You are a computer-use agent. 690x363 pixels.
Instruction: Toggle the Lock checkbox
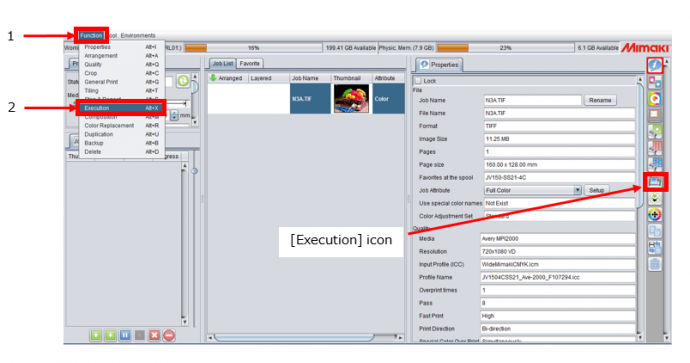(418, 81)
